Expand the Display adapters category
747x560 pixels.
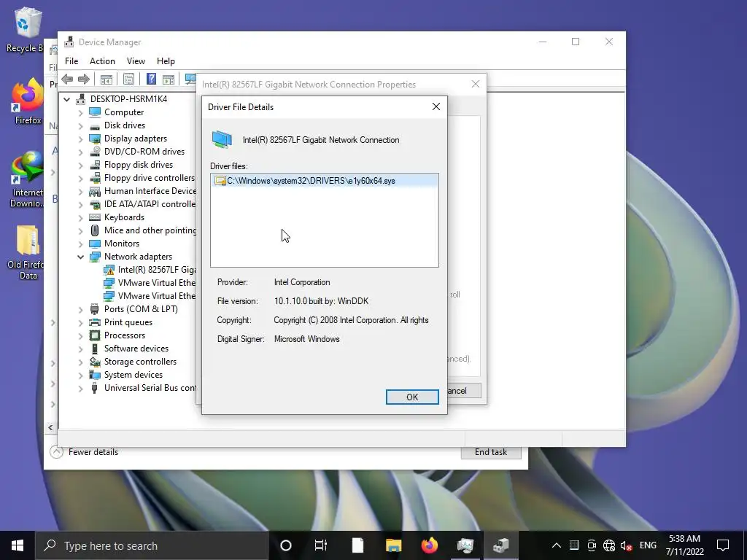pyautogui.click(x=80, y=139)
